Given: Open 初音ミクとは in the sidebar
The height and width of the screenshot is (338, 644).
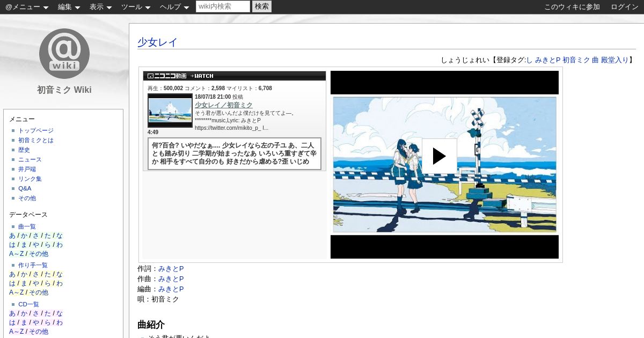Looking at the screenshot, I should [36, 140].
